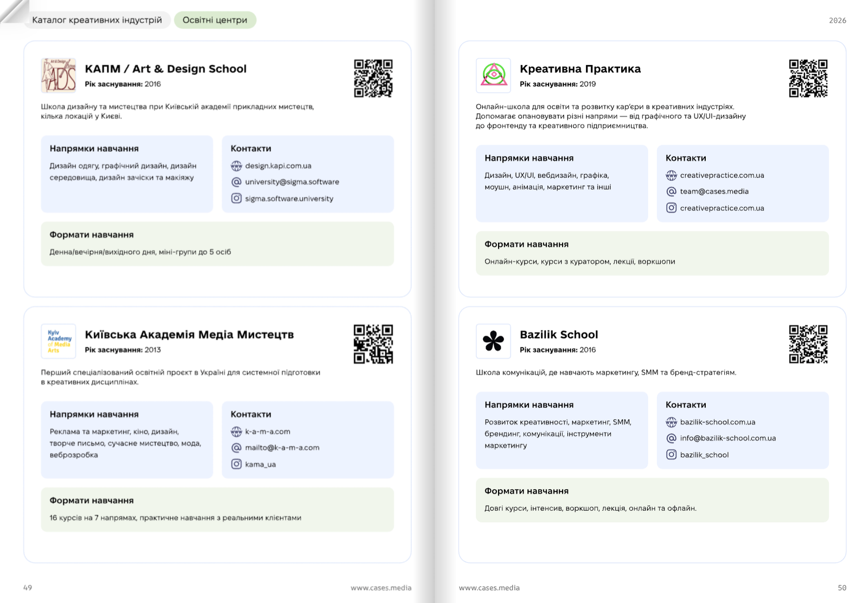Click the Bazilik description 'Школа комунікацій, де навчають маркетингу'
Viewport: 868px width, 603px height.
(606, 373)
